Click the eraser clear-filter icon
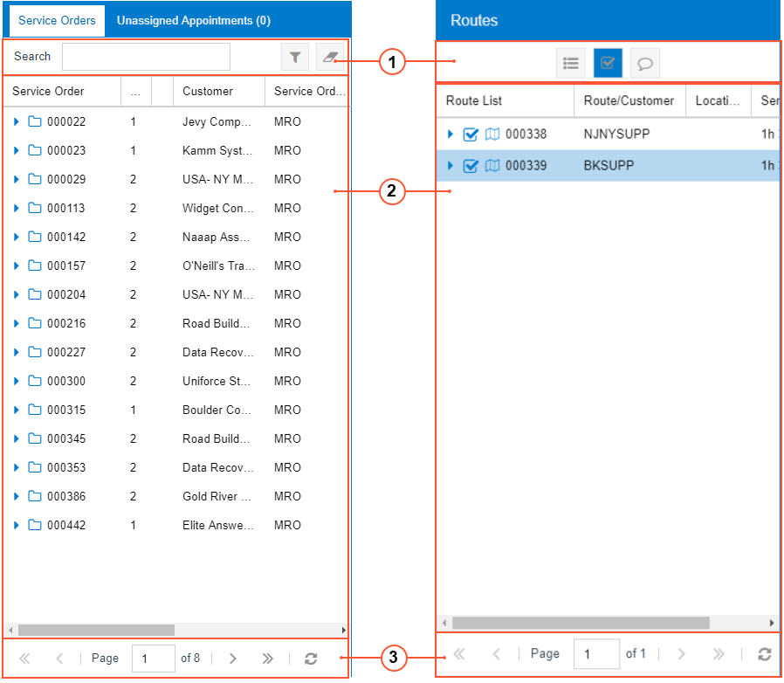This screenshot has width=784, height=683. [328, 57]
